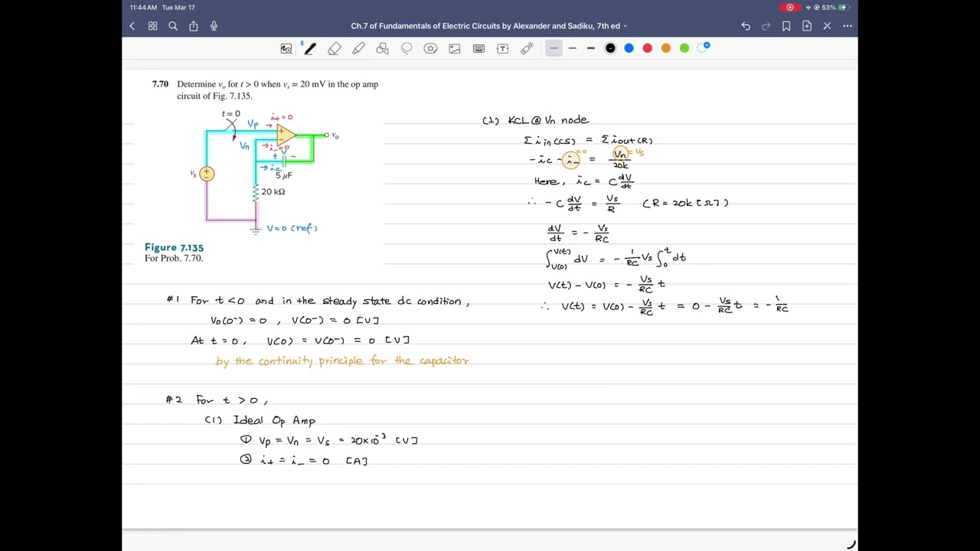
Task: Tap the share/export icon
Action: point(194,26)
